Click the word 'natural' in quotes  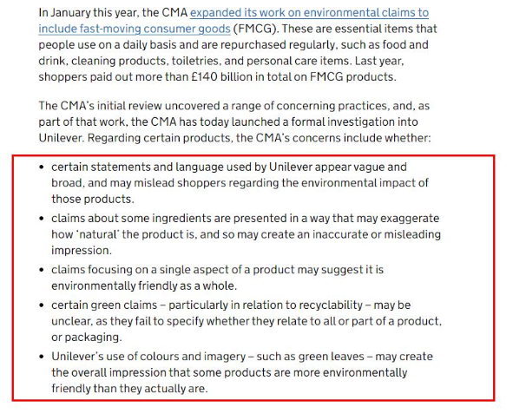pos(98,234)
